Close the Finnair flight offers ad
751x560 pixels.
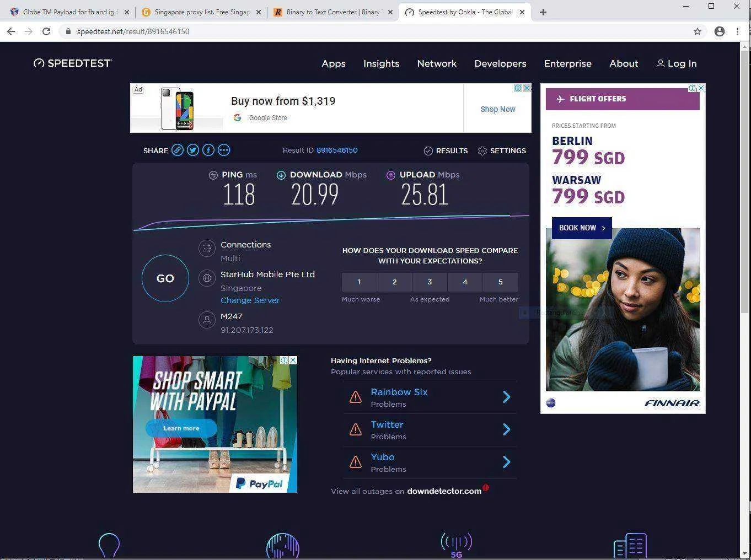pyautogui.click(x=701, y=88)
